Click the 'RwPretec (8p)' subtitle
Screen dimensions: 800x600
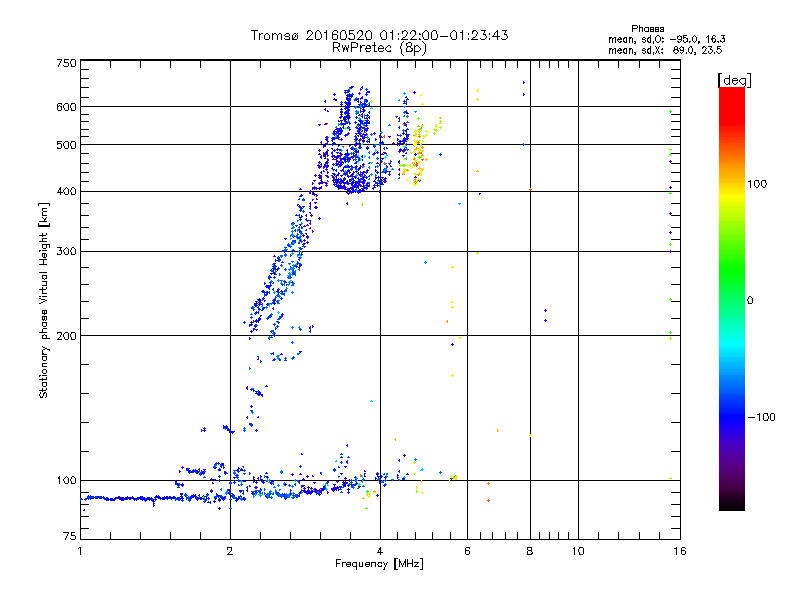point(379,48)
